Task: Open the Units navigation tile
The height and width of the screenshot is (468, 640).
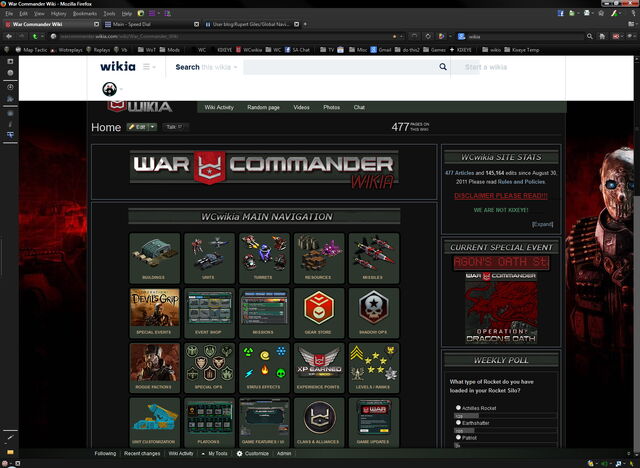Action: [x=209, y=258]
